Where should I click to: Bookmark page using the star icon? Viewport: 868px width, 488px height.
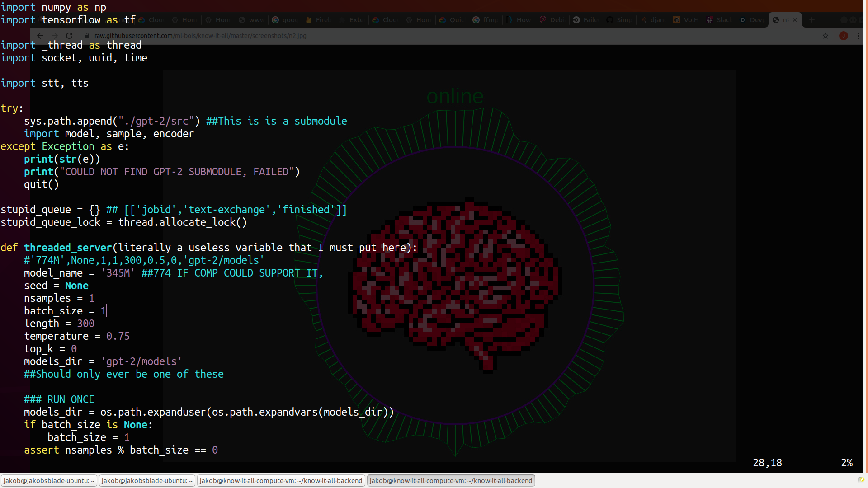pos(826,36)
